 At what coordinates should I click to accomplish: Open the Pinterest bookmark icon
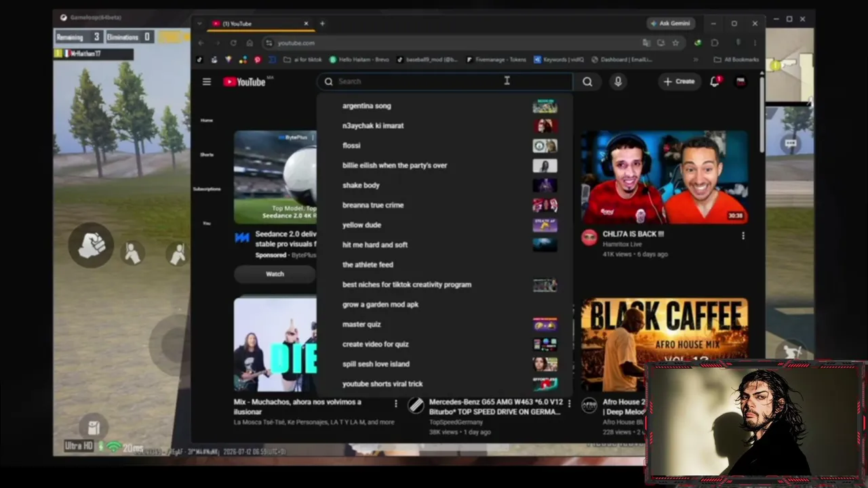[258, 60]
